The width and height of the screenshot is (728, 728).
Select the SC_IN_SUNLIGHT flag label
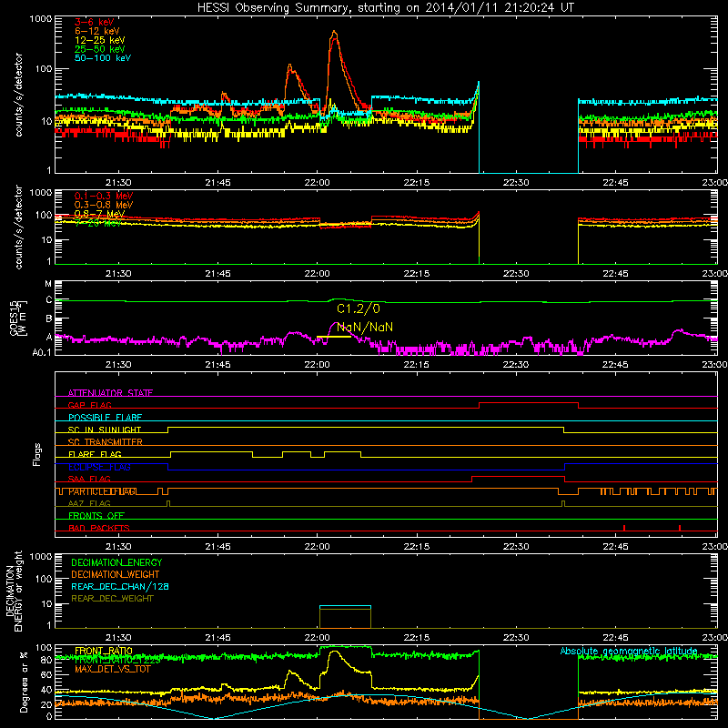tap(105, 430)
